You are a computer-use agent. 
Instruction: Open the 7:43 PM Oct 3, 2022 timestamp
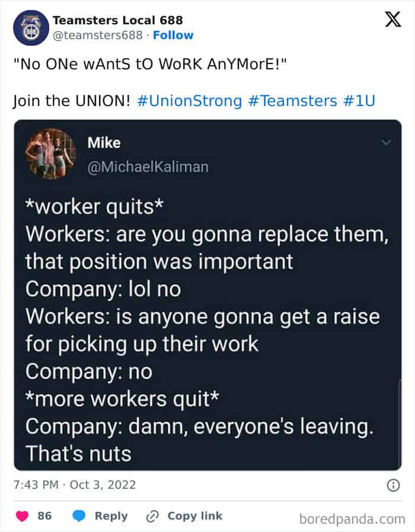tap(75, 485)
